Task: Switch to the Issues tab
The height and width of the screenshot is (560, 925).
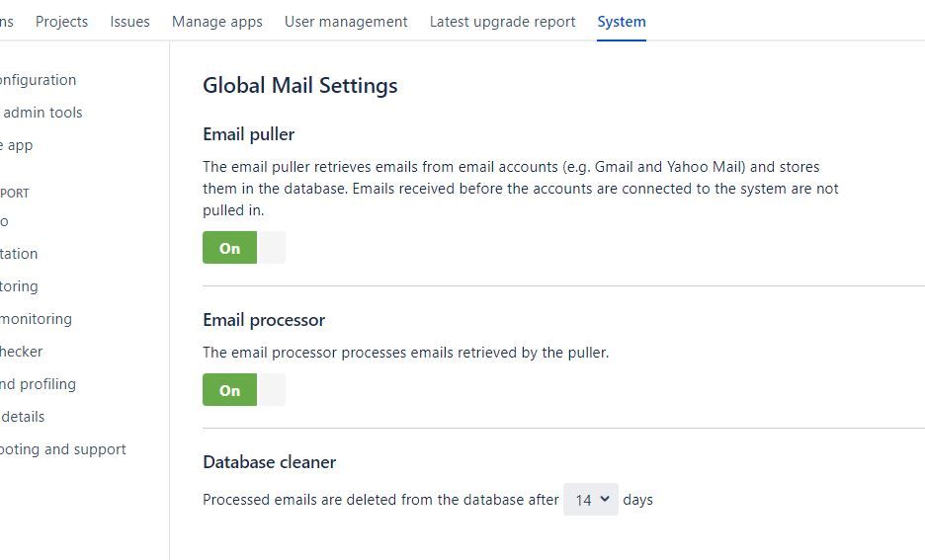Action: click(129, 22)
